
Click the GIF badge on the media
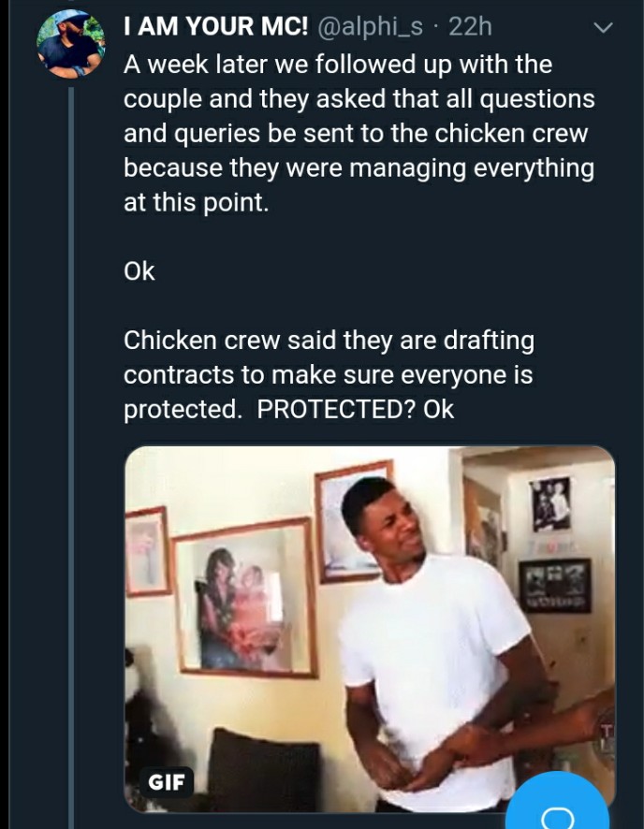pyautogui.click(x=167, y=782)
